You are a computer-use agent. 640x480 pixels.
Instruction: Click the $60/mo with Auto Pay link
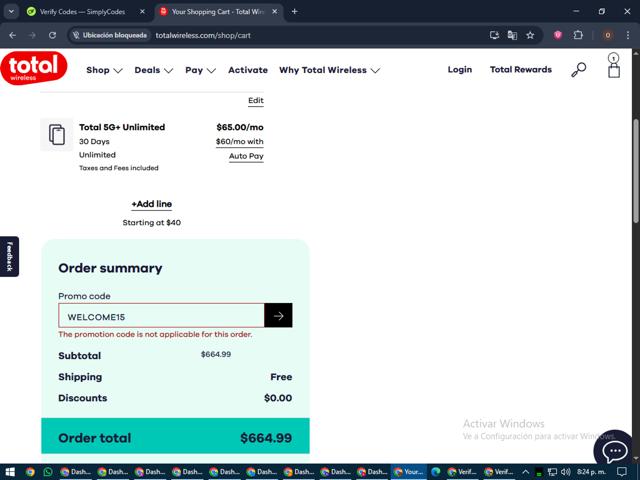coord(240,149)
